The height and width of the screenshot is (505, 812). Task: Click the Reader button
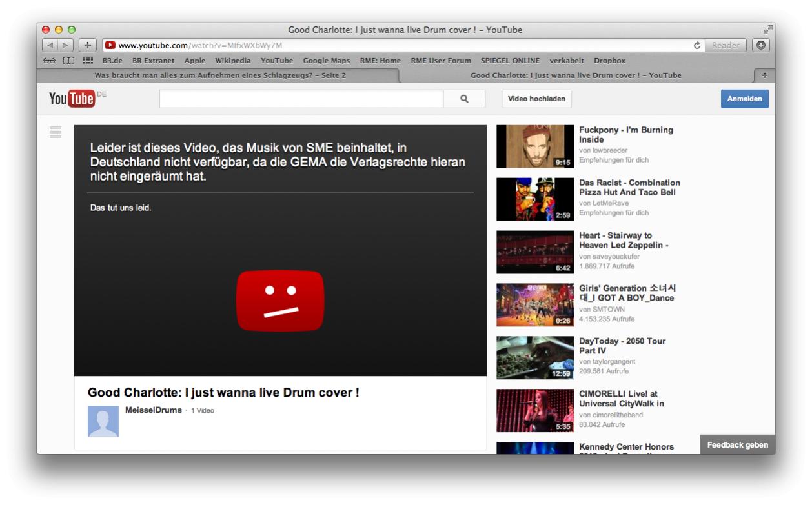tap(726, 45)
